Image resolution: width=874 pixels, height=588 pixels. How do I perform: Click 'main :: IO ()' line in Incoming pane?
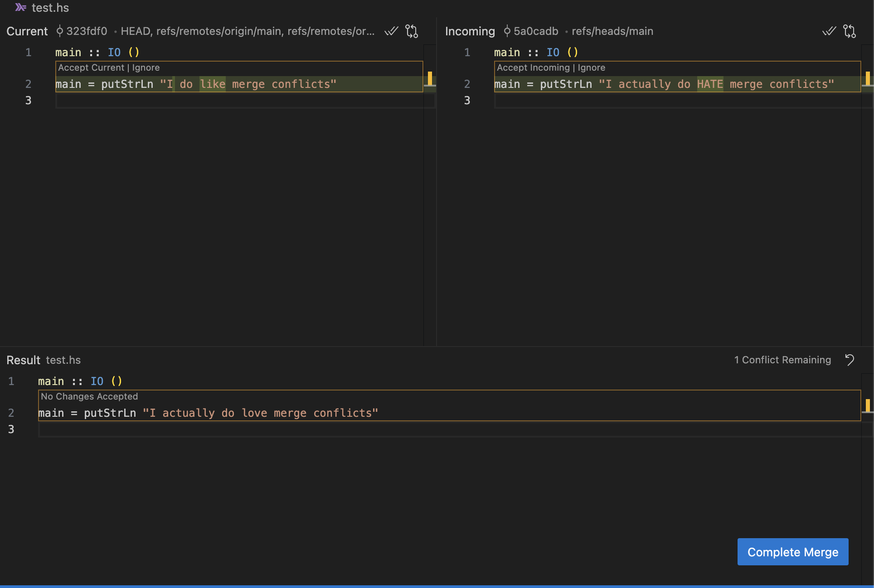(x=536, y=53)
